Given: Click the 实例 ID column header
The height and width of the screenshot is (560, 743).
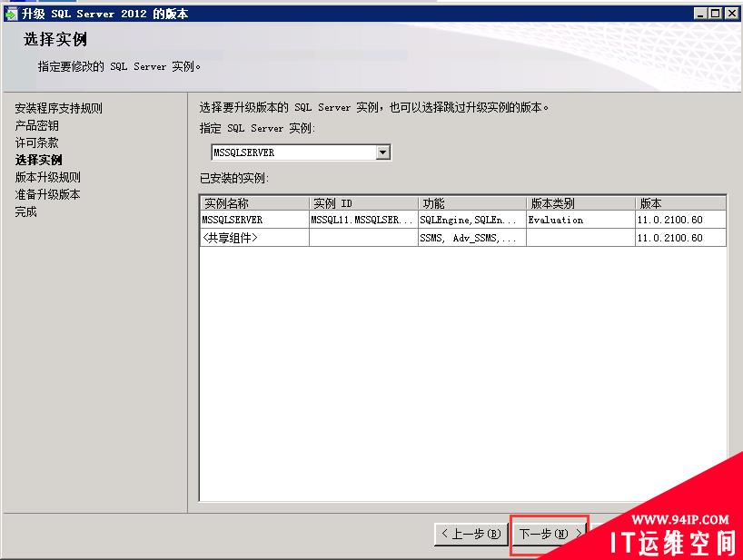Looking at the screenshot, I should click(x=363, y=203).
